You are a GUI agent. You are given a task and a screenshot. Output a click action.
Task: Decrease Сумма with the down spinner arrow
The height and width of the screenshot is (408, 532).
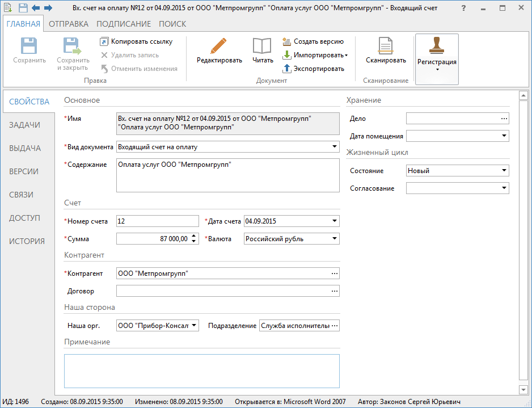pos(194,241)
